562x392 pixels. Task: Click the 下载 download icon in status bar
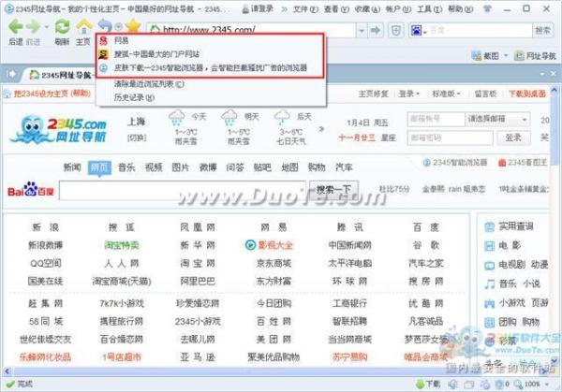[420, 385]
